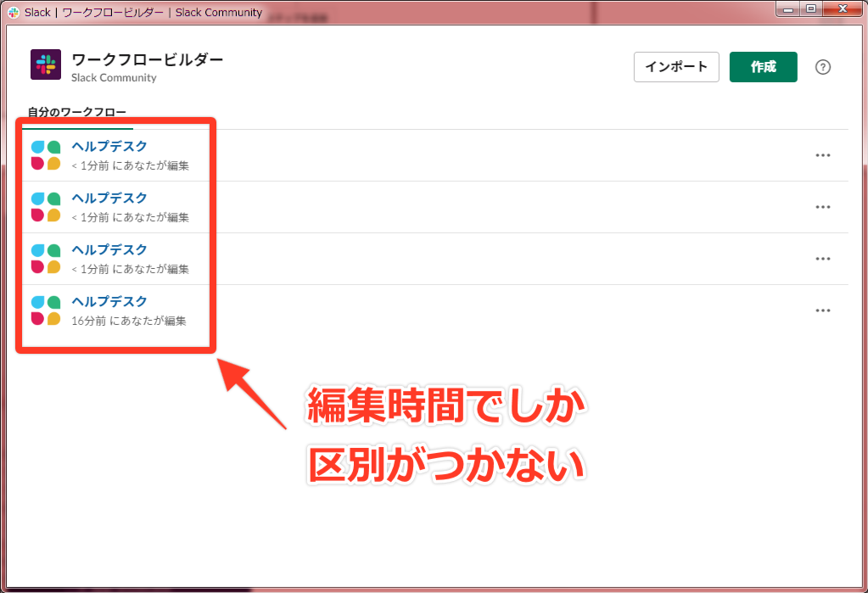The image size is (868, 593).
Task: Click the workflow icon of the 16分前 row
Action: tap(45, 310)
